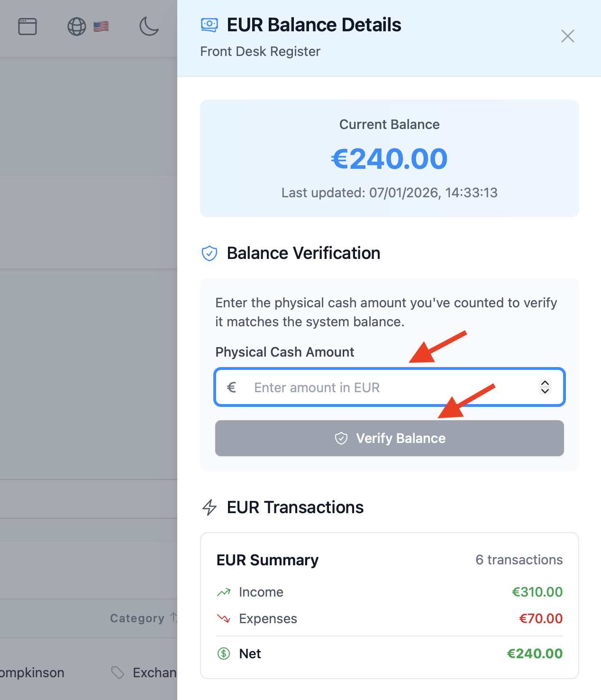This screenshot has width=601, height=700.
Task: Open the globe language selector
Action: 77,27
